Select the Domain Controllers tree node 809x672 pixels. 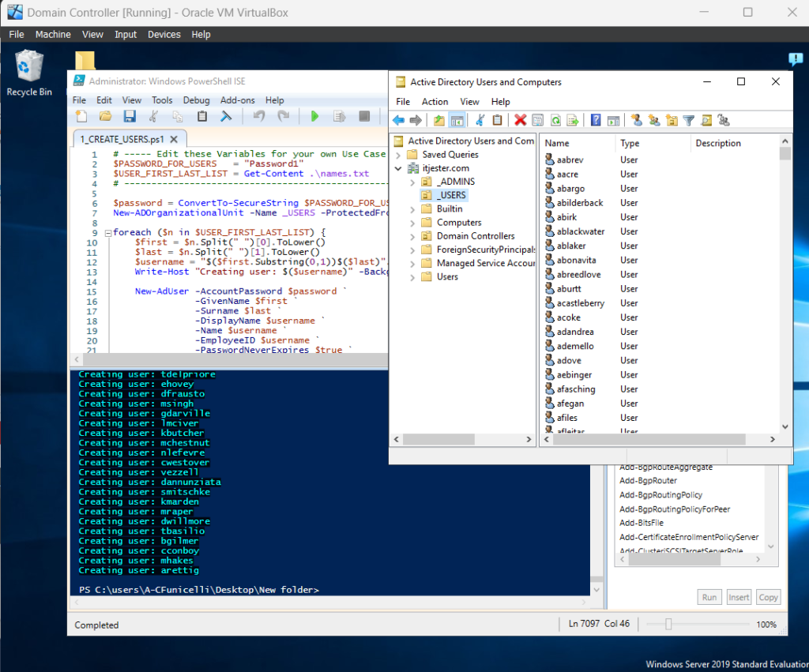(476, 236)
